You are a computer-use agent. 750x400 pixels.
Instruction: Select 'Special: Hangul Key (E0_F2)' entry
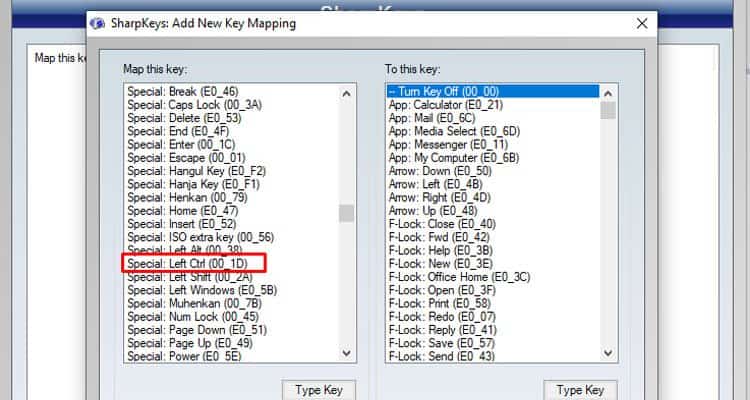coord(196,171)
